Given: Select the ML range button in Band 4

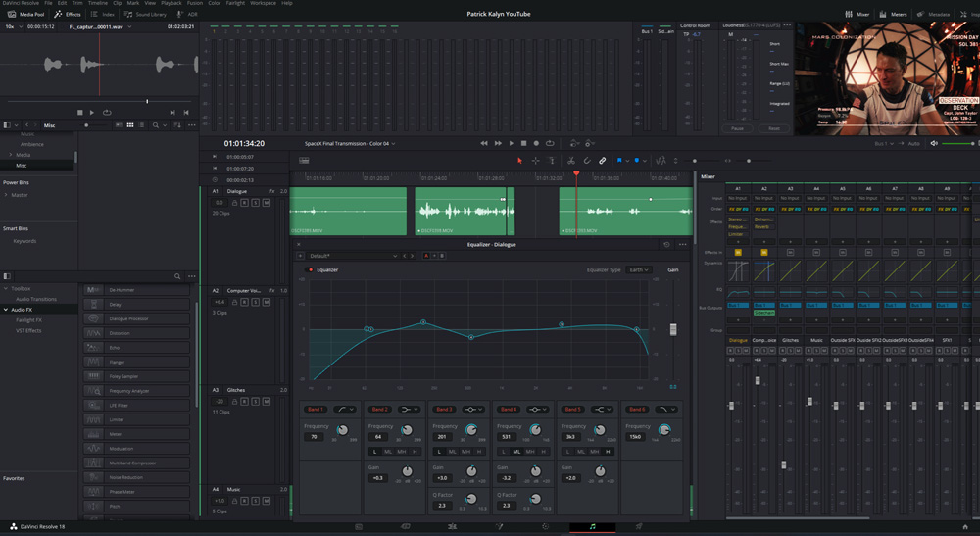Looking at the screenshot, I should point(516,452).
